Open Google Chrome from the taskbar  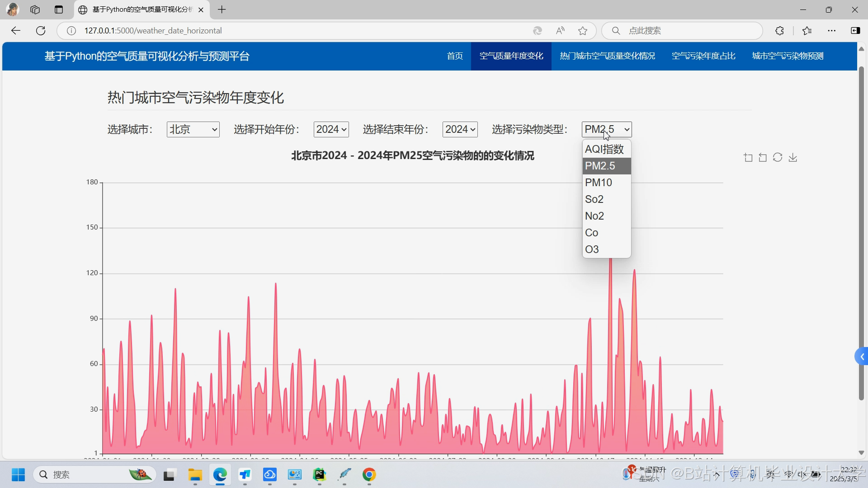369,475
